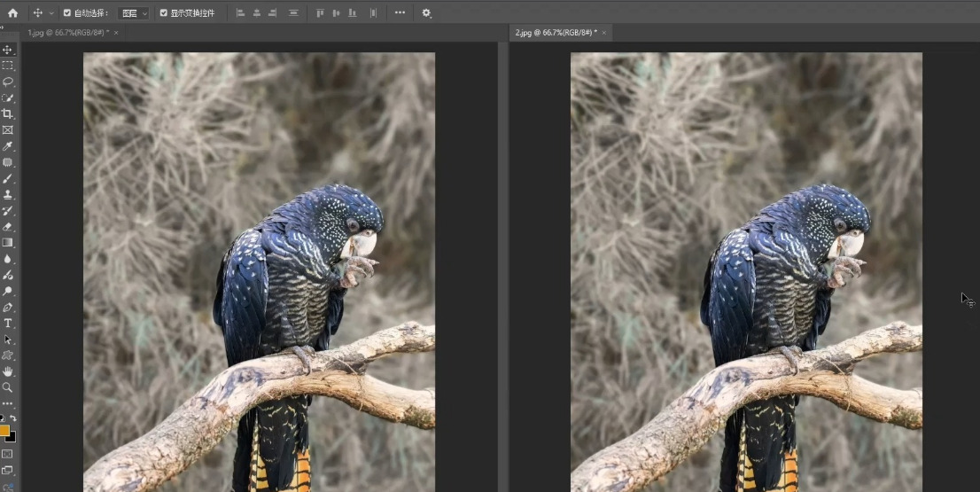Reset to default foreground and background colors
This screenshot has height=492, width=980.
pyautogui.click(x=2, y=418)
